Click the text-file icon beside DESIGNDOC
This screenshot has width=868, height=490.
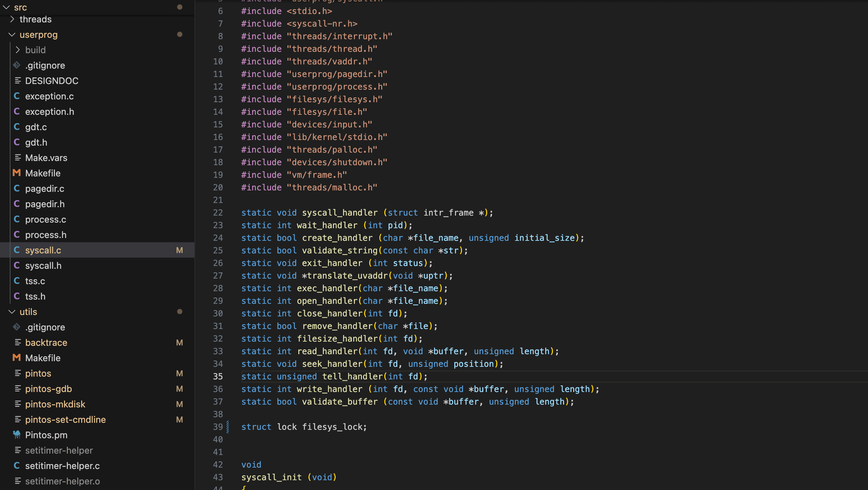click(18, 80)
